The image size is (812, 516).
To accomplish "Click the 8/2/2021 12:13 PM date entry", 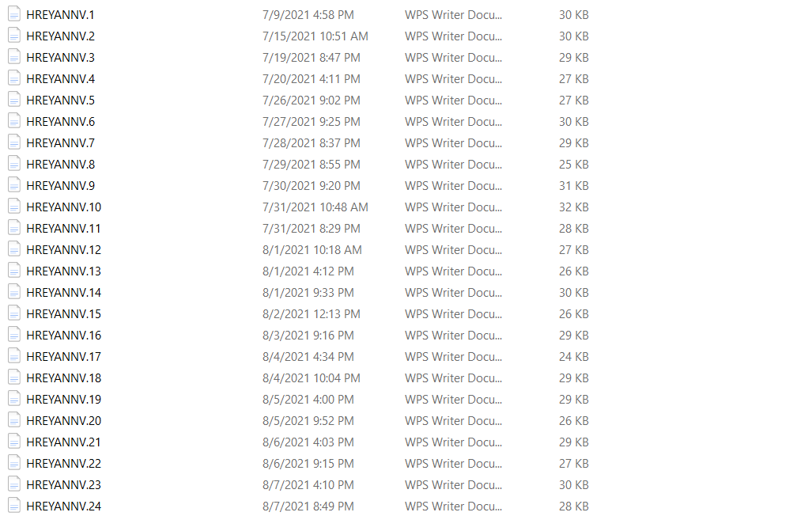I will [x=312, y=313].
